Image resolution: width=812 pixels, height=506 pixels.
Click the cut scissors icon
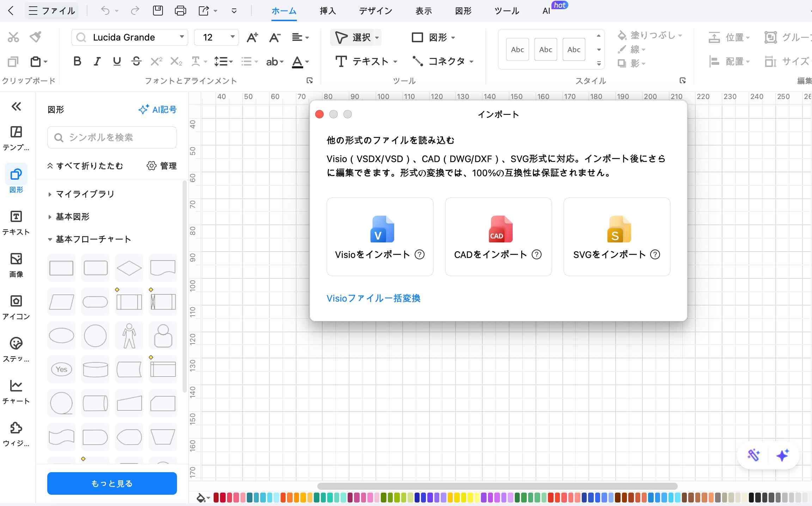point(13,37)
